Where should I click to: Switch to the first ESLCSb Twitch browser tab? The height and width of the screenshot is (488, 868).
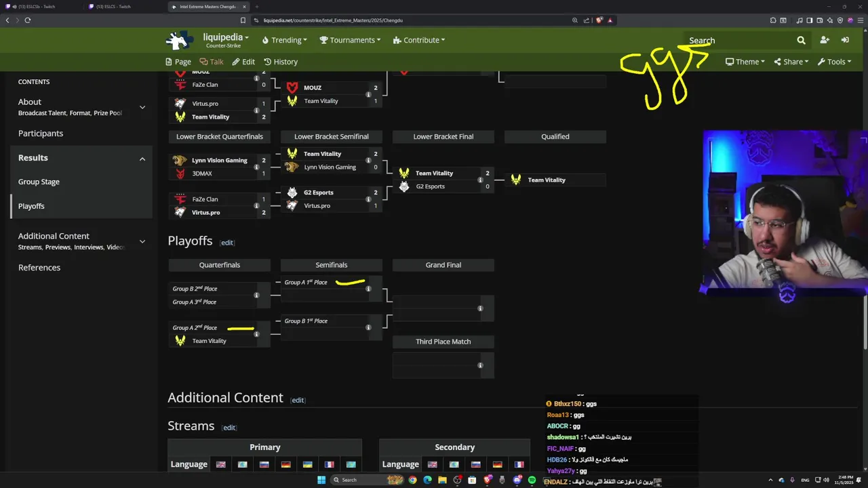point(39,7)
